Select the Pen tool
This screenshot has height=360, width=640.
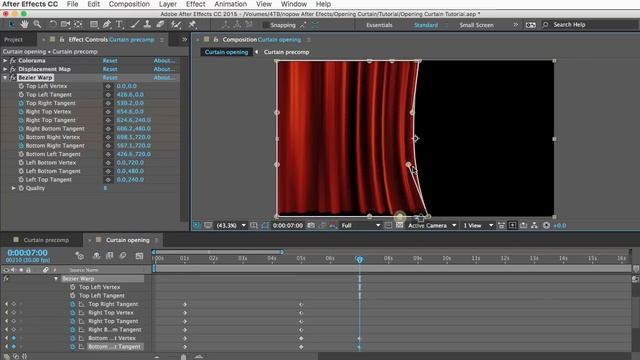[107, 24]
